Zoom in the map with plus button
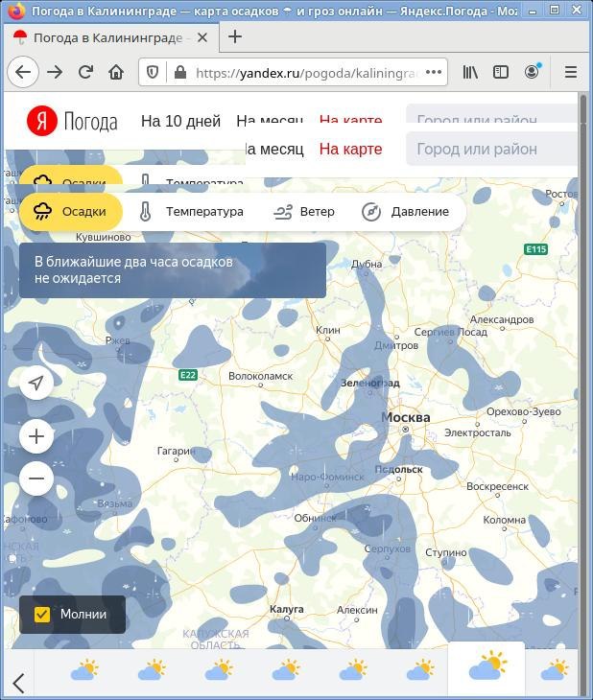The image size is (593, 700). click(36, 436)
